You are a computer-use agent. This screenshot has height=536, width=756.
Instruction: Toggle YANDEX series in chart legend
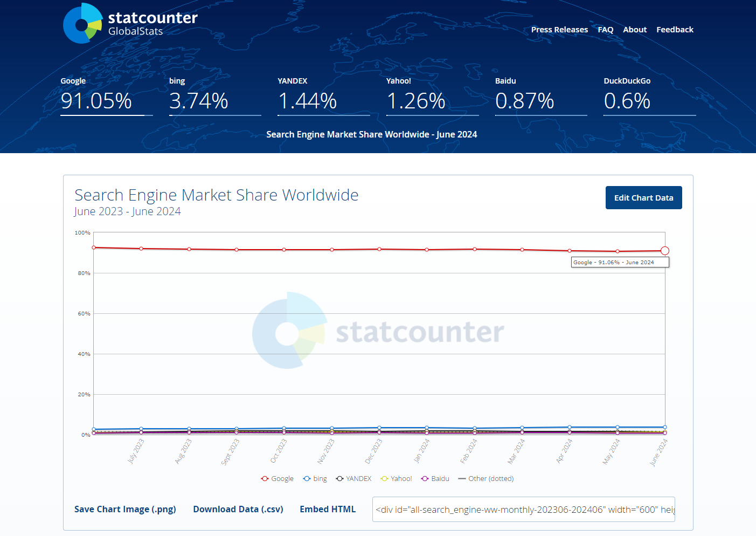353,479
